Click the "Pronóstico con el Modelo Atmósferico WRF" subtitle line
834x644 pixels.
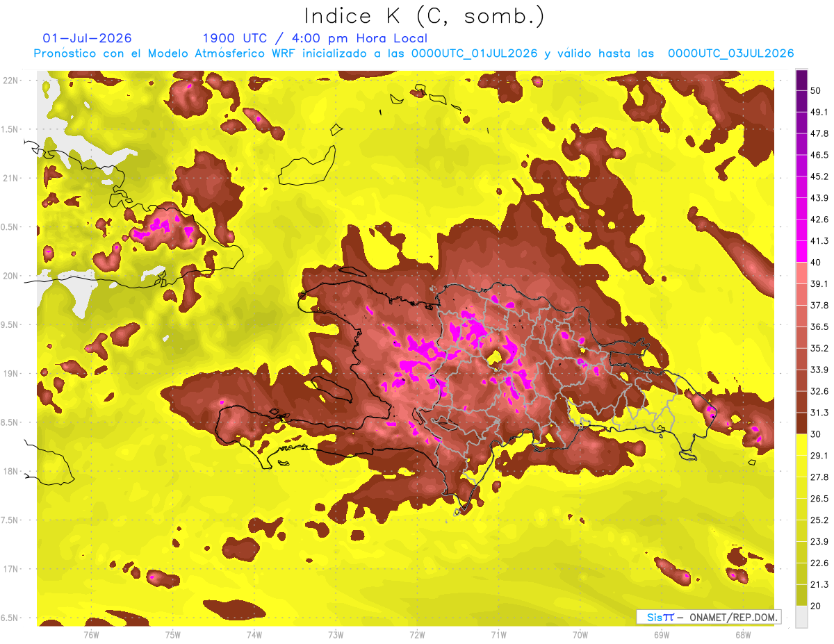[414, 53]
